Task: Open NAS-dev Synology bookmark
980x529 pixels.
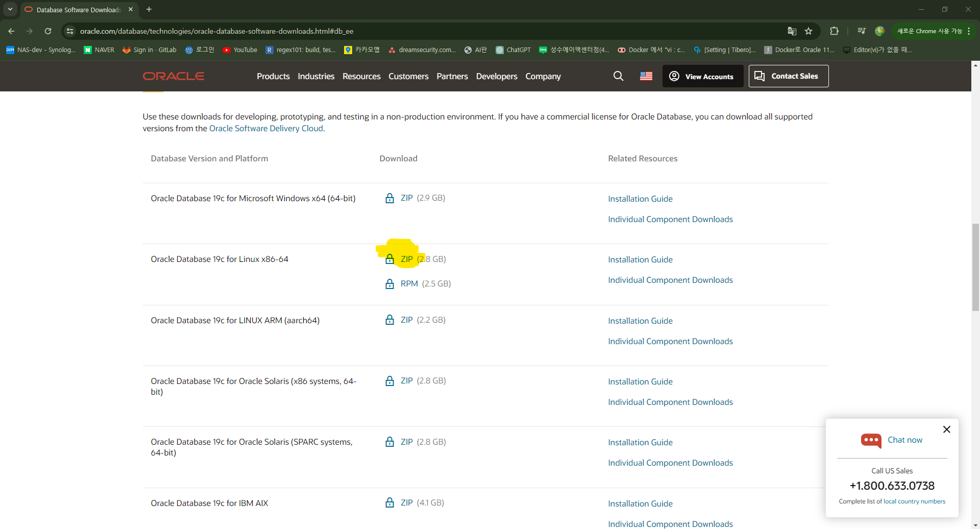Action: coord(41,50)
